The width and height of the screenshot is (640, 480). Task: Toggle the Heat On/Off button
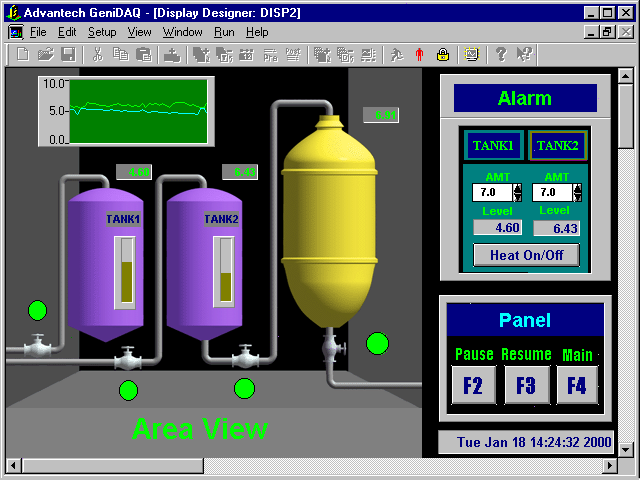tap(526, 255)
